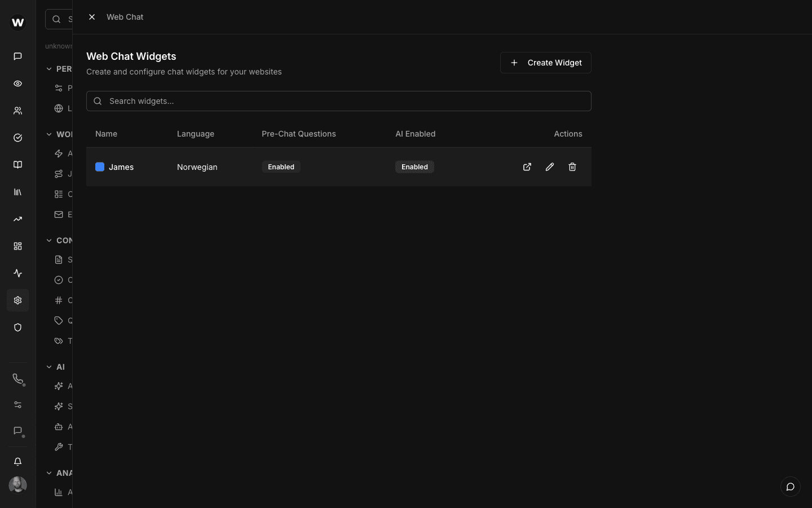Open the chat conversations panel in the sidebar

(17, 56)
